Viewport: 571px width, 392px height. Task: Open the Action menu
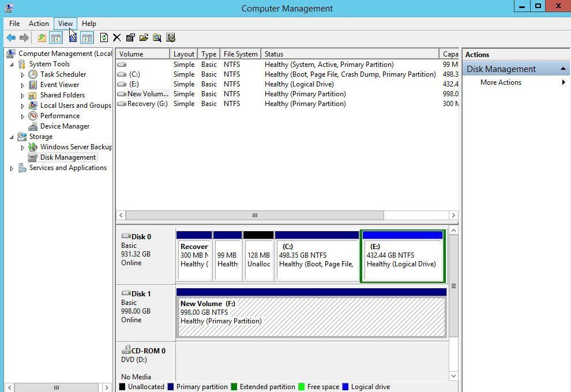tap(39, 24)
